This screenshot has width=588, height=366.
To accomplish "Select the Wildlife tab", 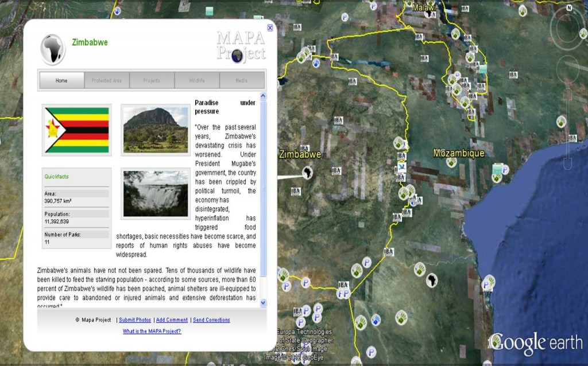I will pyautogui.click(x=197, y=80).
